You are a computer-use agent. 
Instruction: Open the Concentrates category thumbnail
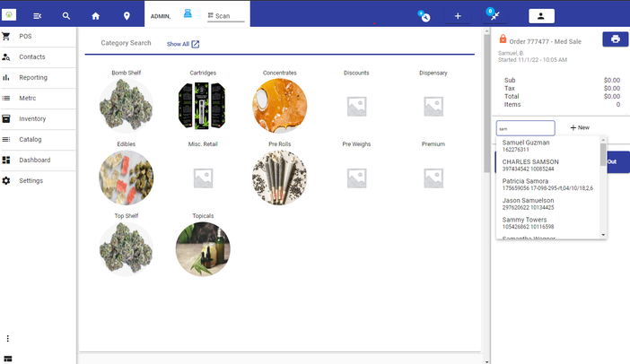click(x=279, y=106)
